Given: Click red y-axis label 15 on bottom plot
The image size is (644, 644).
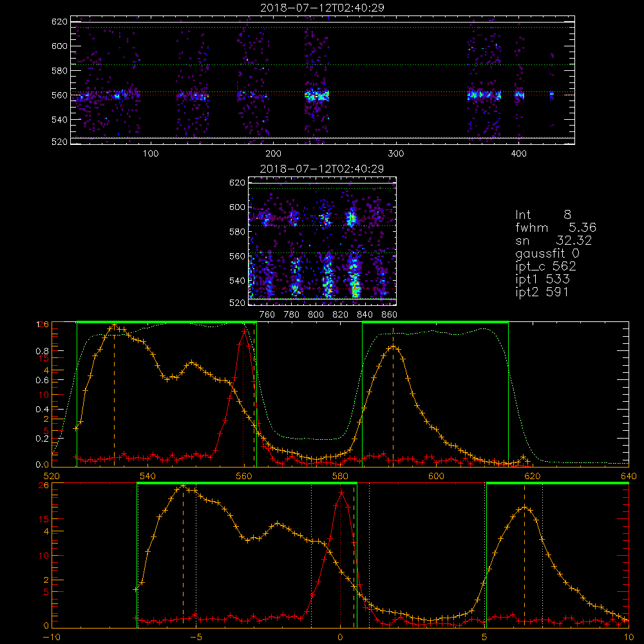Looking at the screenshot, I should [44, 519].
